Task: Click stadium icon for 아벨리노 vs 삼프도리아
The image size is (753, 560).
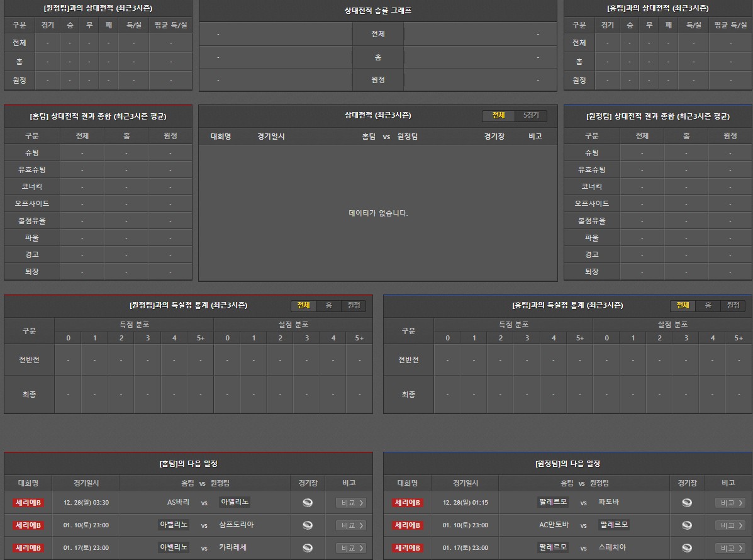Action: [308, 525]
